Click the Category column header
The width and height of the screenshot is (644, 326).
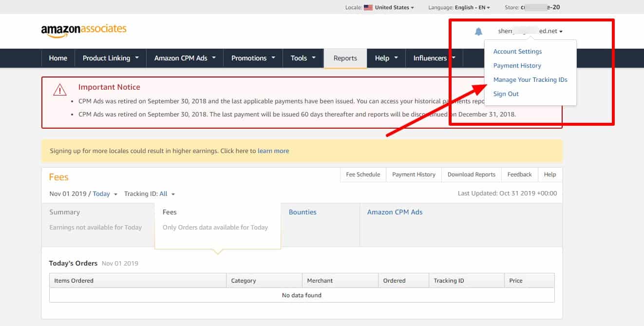(x=264, y=281)
